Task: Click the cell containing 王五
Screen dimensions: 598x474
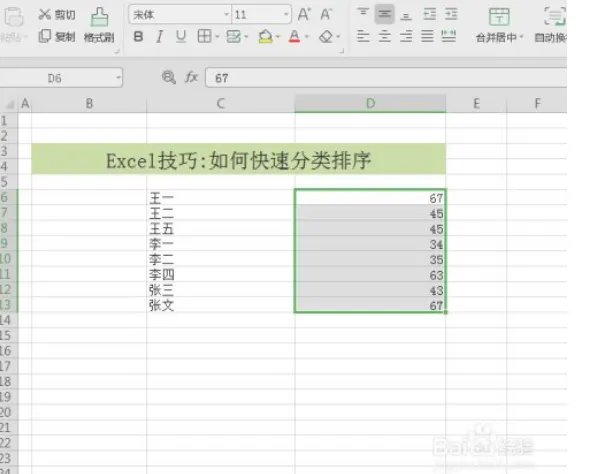Action: pos(220,228)
